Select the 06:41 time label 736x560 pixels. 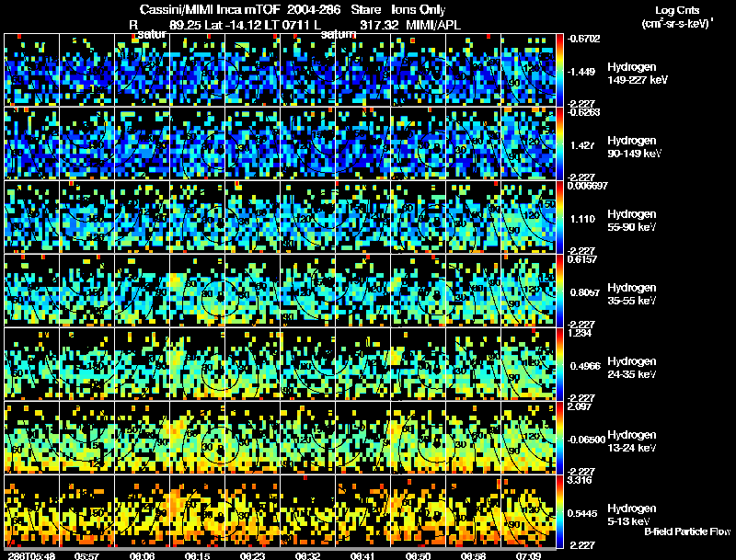pos(362,555)
